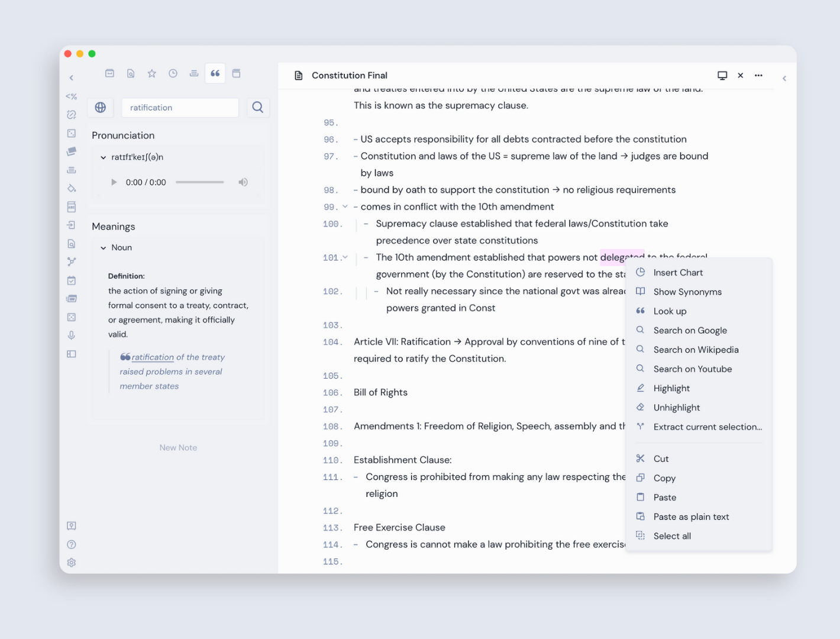Click Highlight in the context menu
This screenshot has width=840, height=639.
pos(671,388)
